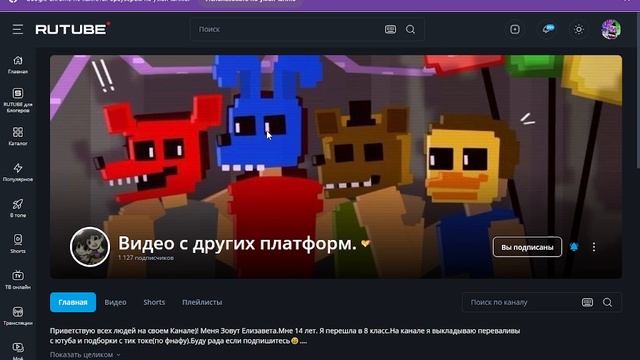Click the Вы подписаны button
Image resolution: width=640 pixels, height=360 pixels.
[x=527, y=247]
